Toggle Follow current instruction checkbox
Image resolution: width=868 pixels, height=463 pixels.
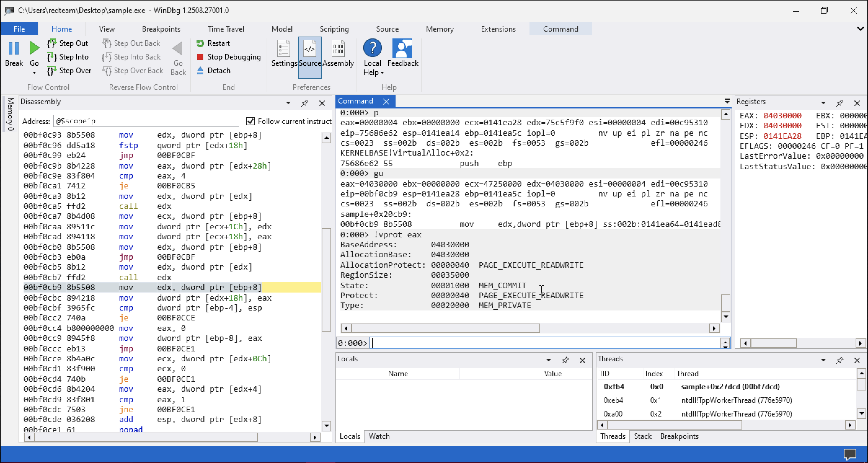(250, 121)
